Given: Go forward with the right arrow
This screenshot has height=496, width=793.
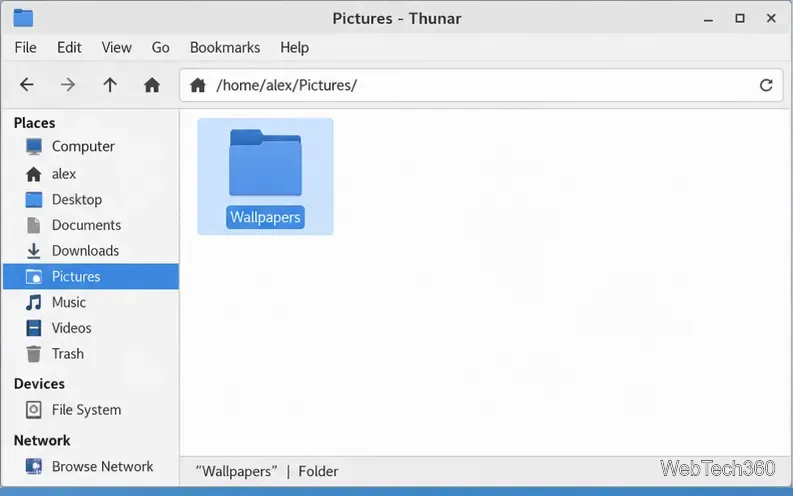Looking at the screenshot, I should click(x=68, y=84).
